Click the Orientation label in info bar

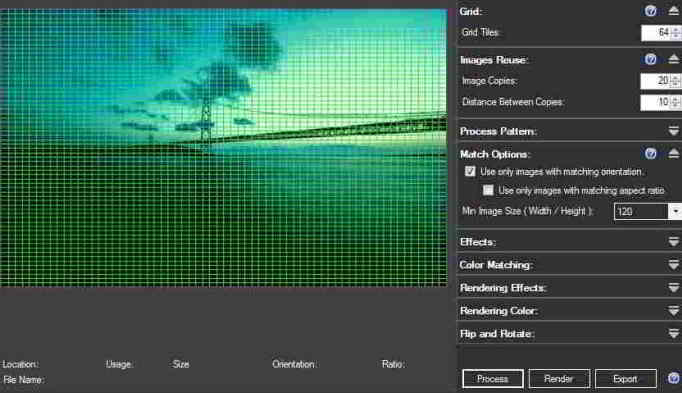[x=294, y=364]
